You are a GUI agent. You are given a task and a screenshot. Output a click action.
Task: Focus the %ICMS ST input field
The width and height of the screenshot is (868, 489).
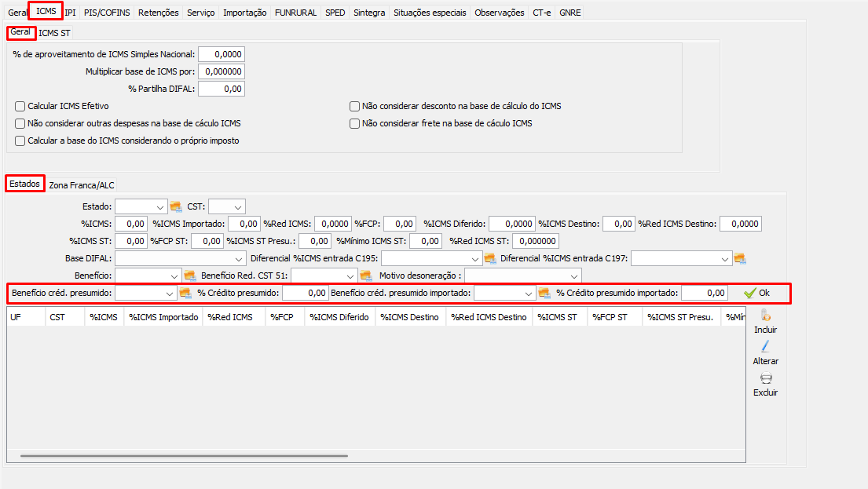131,241
